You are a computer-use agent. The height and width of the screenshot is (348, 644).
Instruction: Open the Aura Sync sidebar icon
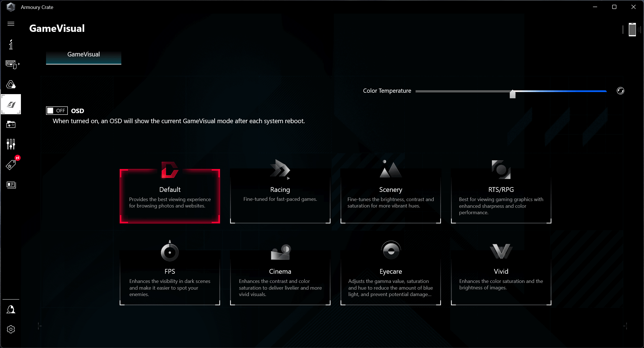coord(11,84)
